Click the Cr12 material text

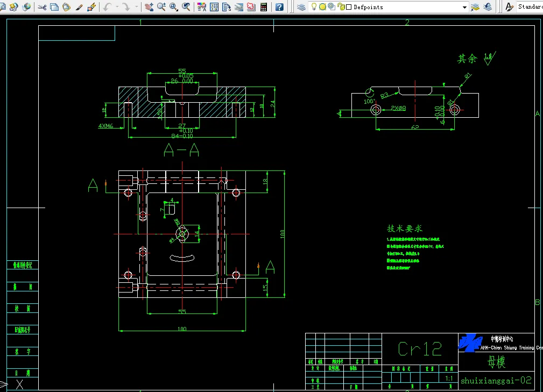click(x=420, y=349)
